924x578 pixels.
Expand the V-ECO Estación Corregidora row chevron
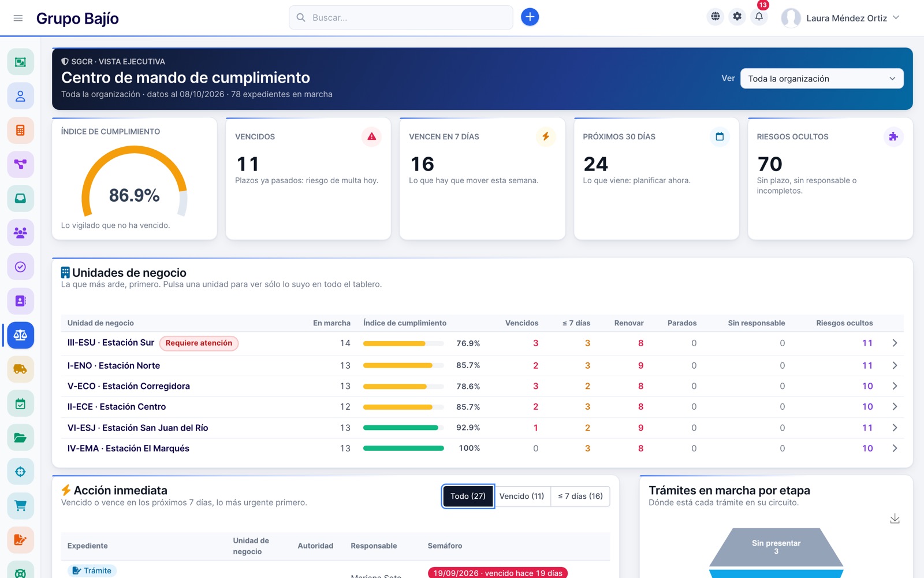click(x=895, y=386)
